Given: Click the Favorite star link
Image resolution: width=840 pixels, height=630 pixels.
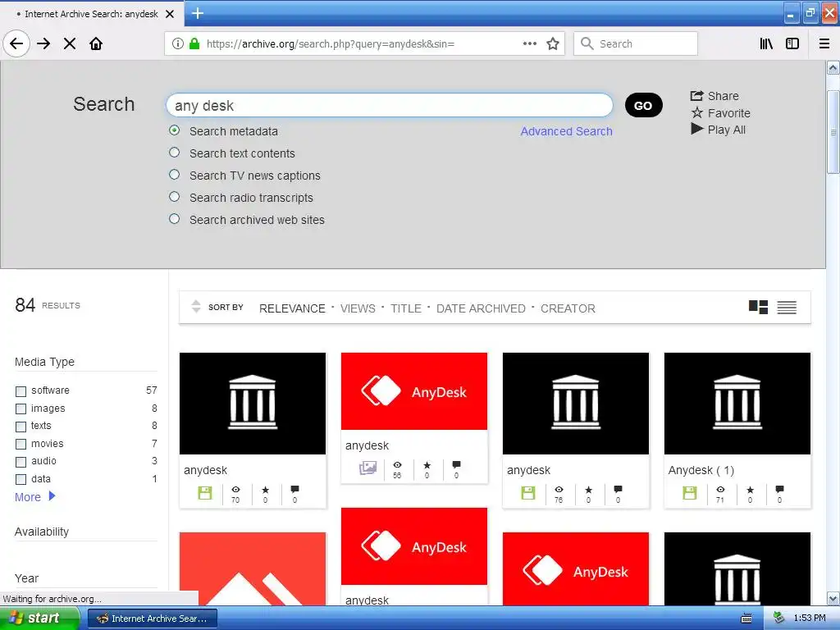Looking at the screenshot, I should pyautogui.click(x=720, y=113).
